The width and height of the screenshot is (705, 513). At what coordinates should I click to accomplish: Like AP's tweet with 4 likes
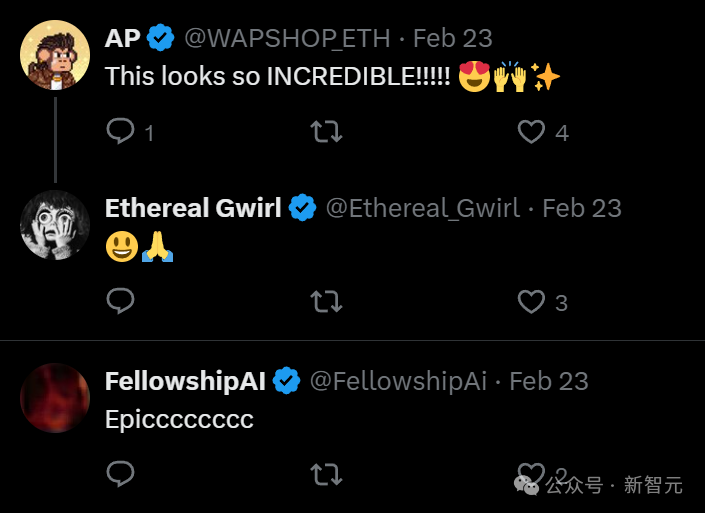point(531,131)
